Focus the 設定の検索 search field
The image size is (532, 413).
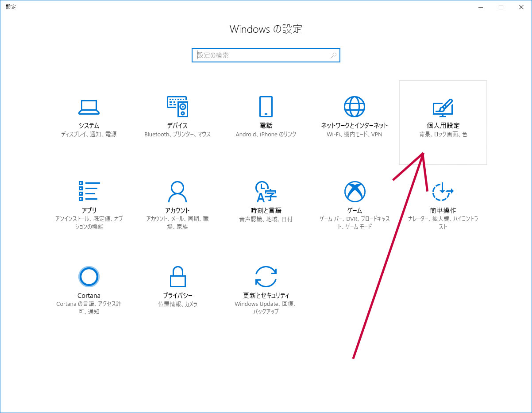click(x=266, y=55)
